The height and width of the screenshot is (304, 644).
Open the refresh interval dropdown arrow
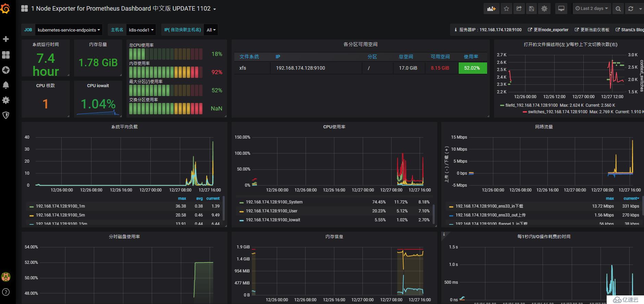640,9
